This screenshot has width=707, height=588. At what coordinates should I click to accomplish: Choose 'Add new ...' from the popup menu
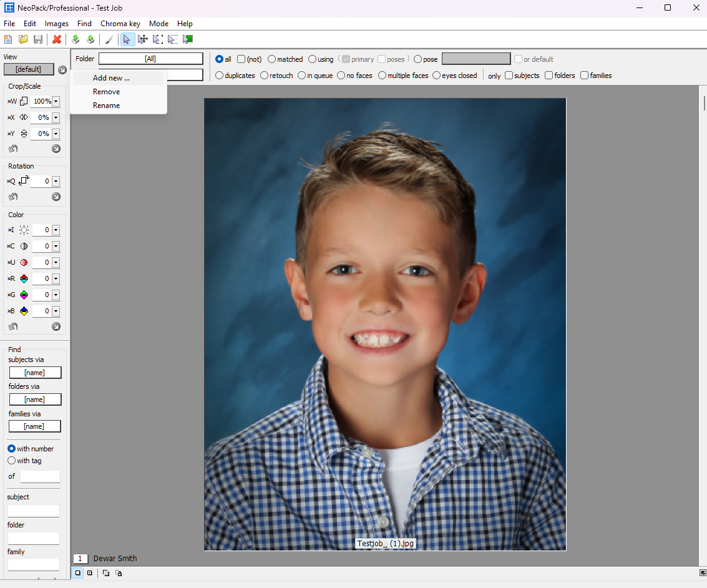coord(118,78)
